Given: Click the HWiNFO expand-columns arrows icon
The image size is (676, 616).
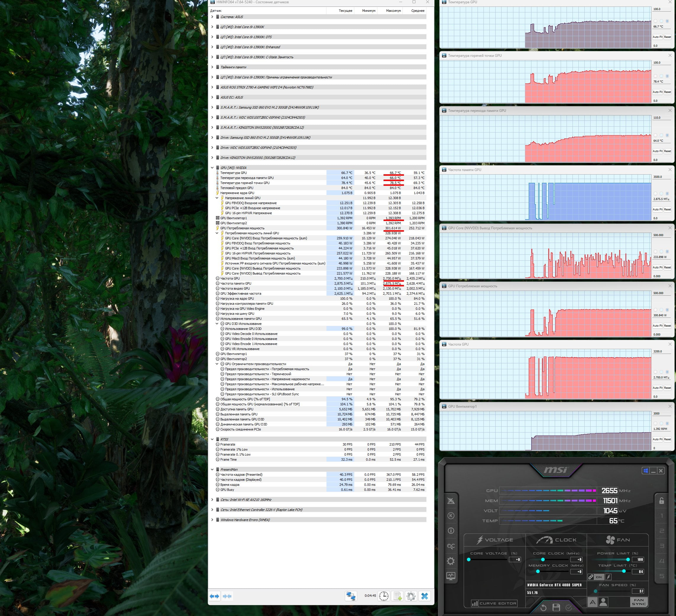Looking at the screenshot, I should (215, 596).
